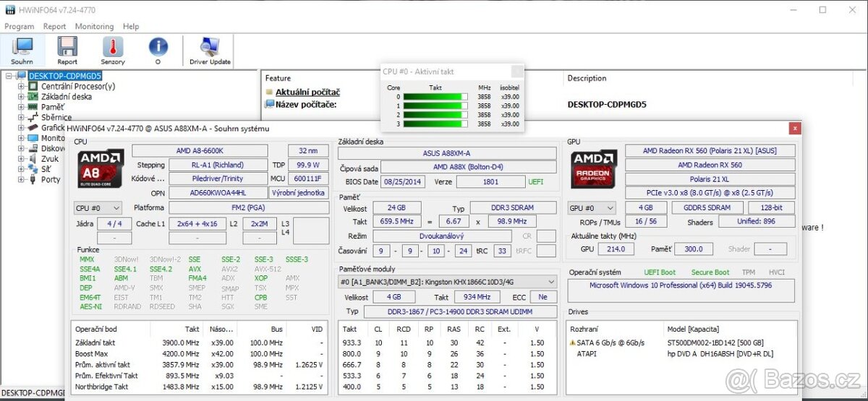This screenshot has width=868, height=401.
Task: Expand the Základní deska node
Action: tap(21, 96)
